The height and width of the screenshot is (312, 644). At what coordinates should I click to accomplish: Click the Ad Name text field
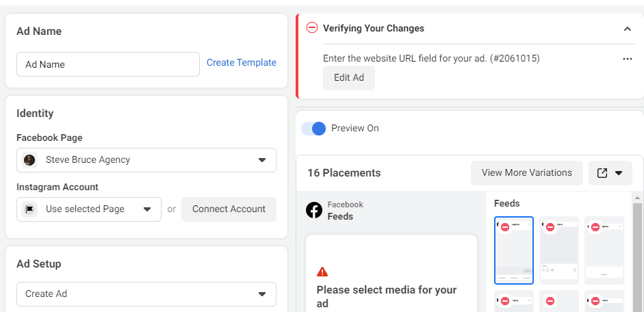108,64
